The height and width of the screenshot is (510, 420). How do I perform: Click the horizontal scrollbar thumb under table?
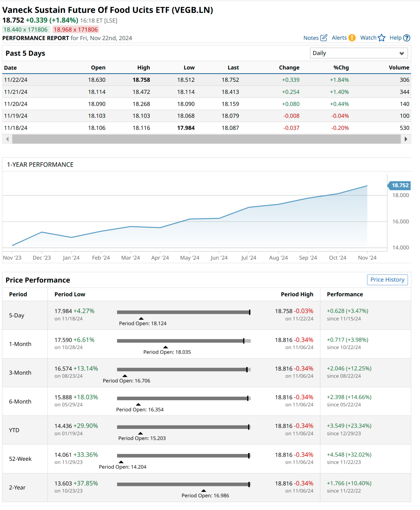pos(206,139)
